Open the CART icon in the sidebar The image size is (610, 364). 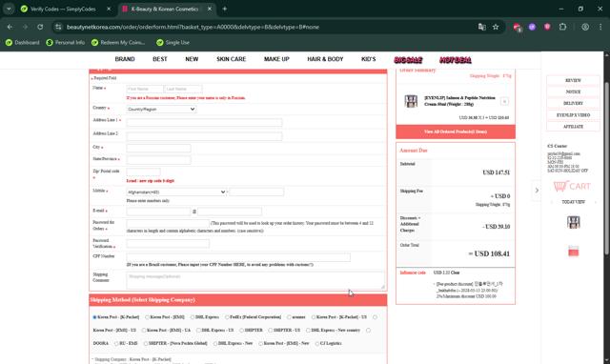pos(572,186)
